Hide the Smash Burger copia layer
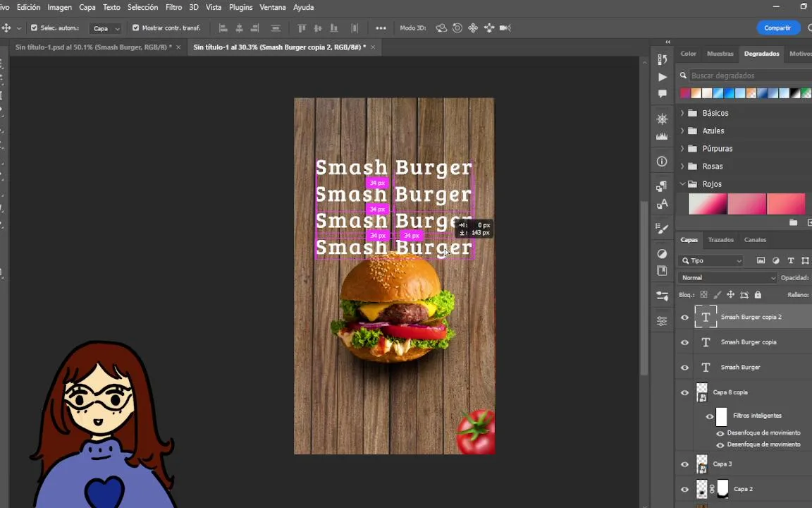The height and width of the screenshot is (508, 812). (x=684, y=342)
